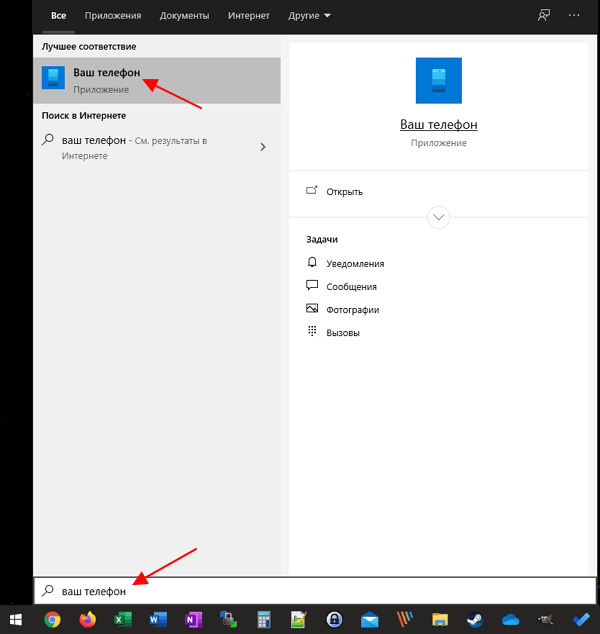This screenshot has height=634, width=600.
Task: Click the large Ваш телефон app tile
Action: click(439, 81)
